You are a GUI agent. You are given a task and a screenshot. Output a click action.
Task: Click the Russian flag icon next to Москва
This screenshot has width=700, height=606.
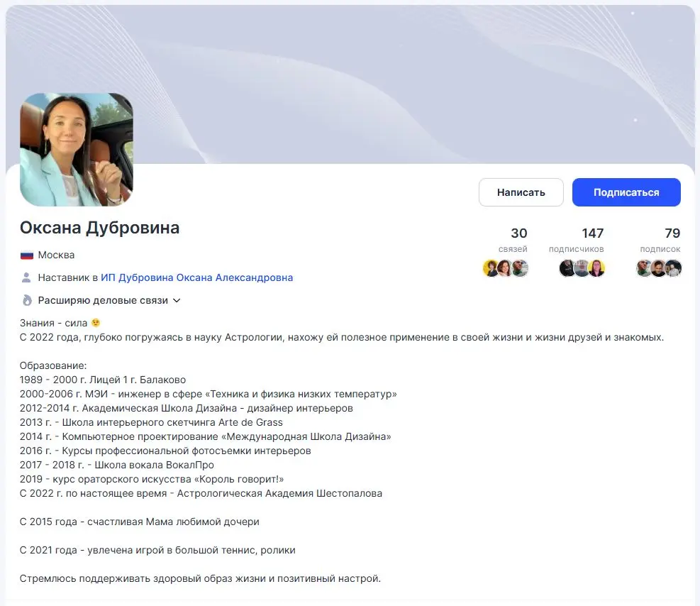26,254
